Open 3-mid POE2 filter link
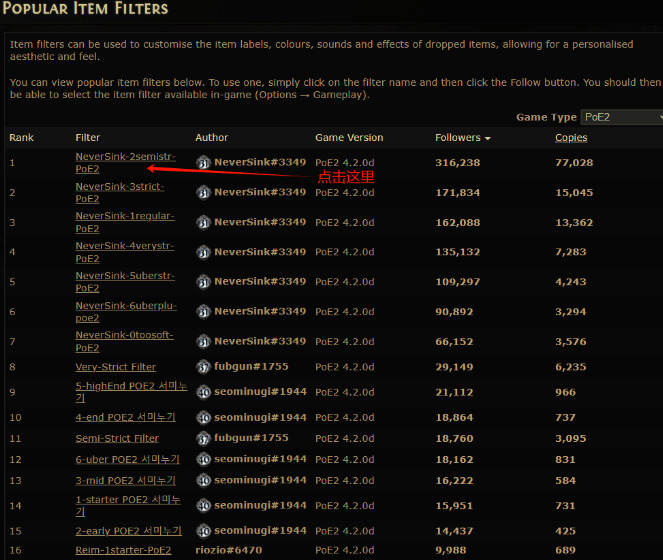 point(125,480)
